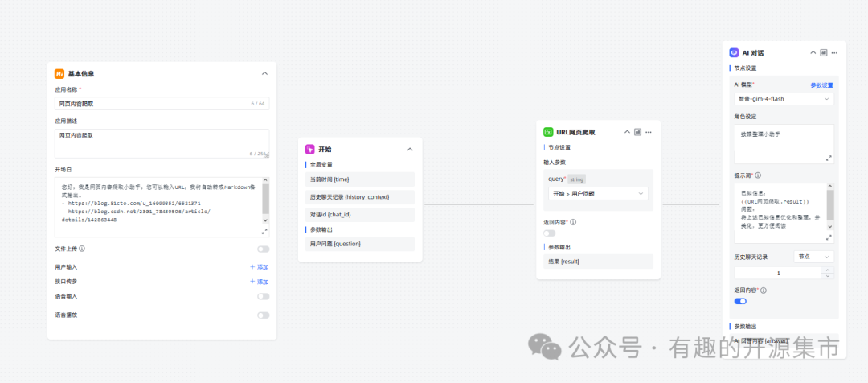Disable 返回内容 switch in AI 对话 node
The image size is (868, 383).
(740, 301)
